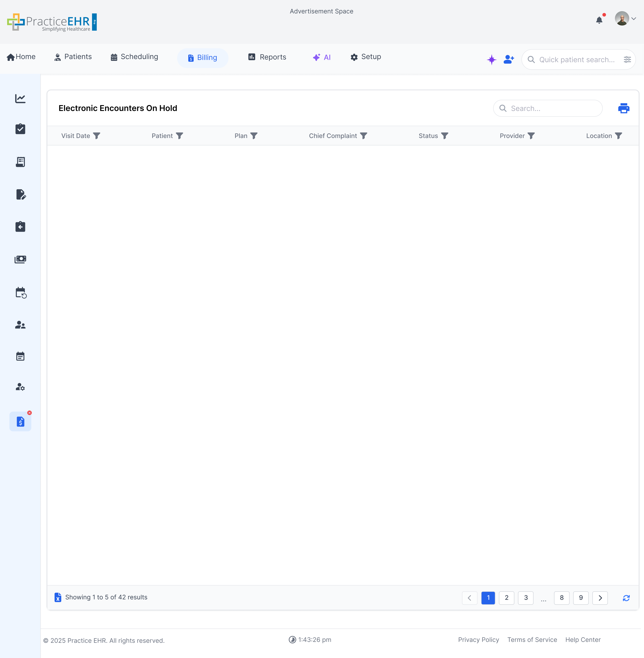
Task: Refresh the encounters table
Action: coord(626,598)
